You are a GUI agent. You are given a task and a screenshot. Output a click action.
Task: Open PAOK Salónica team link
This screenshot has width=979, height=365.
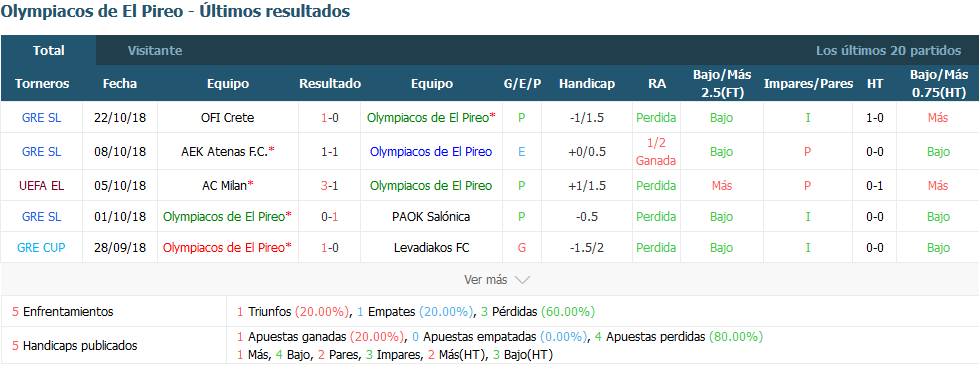pos(431,217)
